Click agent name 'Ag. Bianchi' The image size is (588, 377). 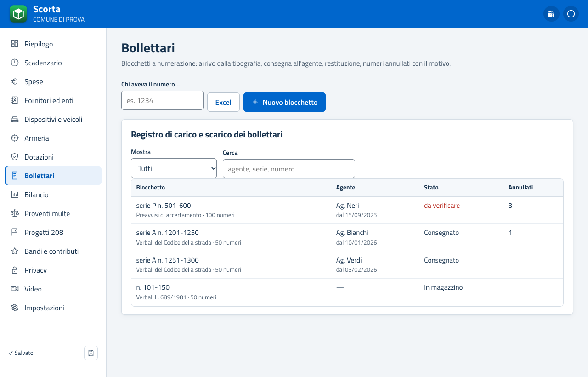click(352, 233)
